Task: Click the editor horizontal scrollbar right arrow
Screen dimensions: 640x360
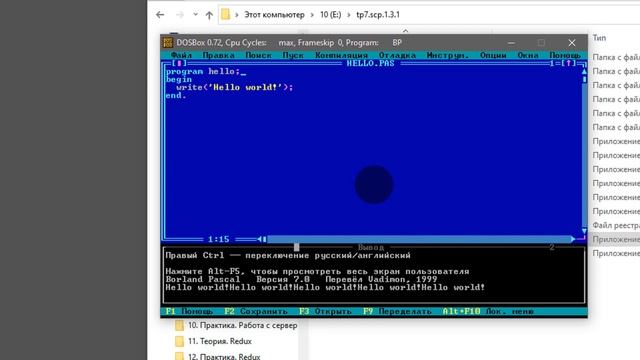Action: pos(573,239)
